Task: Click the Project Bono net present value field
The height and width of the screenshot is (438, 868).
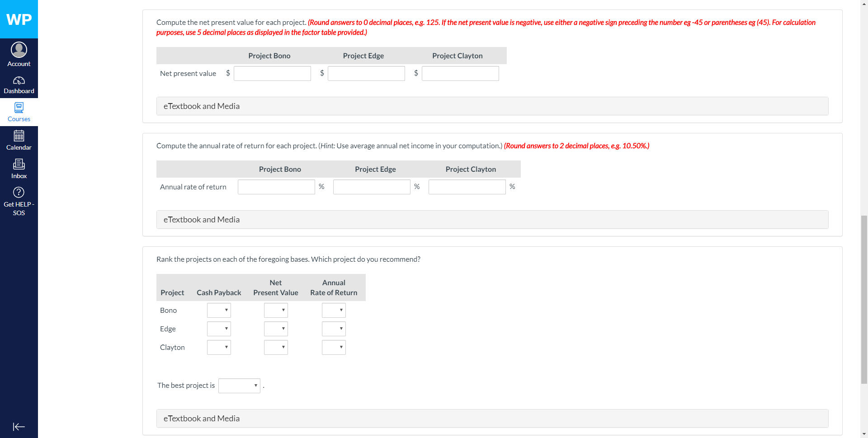Action: pyautogui.click(x=272, y=73)
